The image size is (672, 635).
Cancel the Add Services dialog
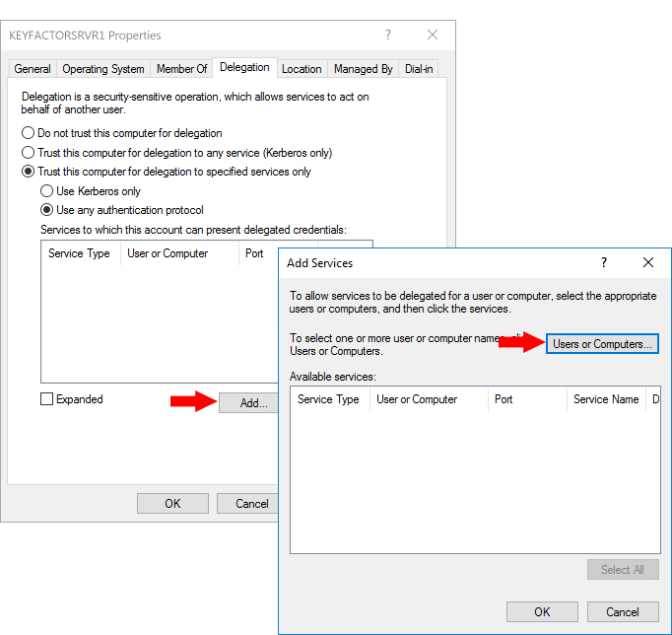(x=622, y=611)
